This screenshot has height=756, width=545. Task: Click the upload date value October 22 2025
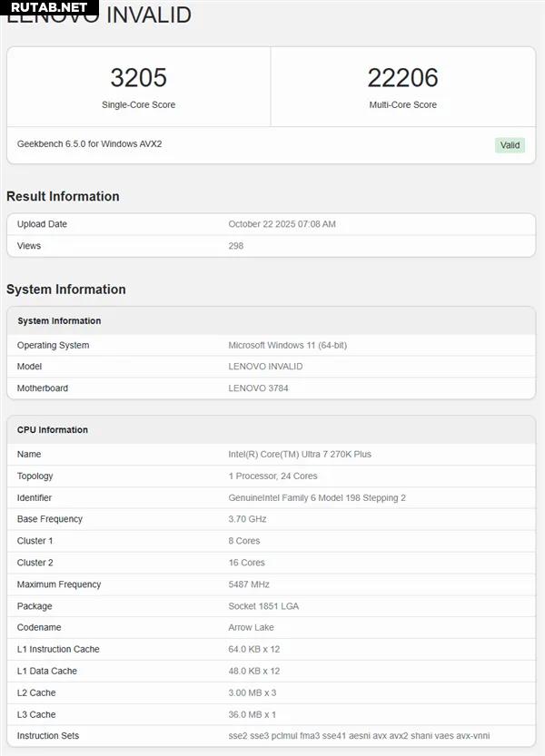(282, 224)
